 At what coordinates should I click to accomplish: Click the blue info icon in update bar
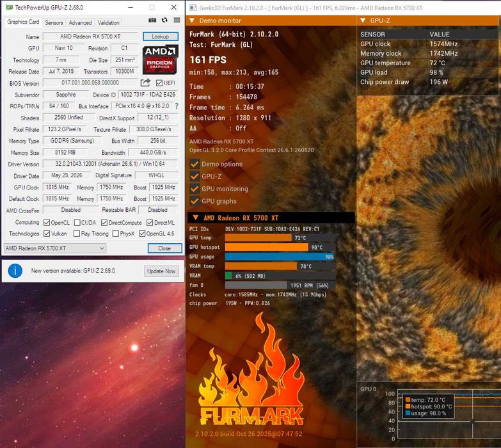pos(15,271)
